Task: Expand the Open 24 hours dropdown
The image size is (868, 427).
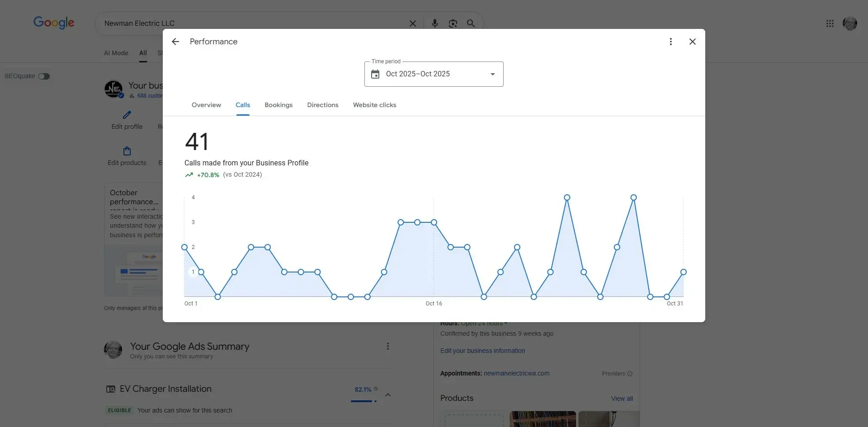Action: click(505, 323)
